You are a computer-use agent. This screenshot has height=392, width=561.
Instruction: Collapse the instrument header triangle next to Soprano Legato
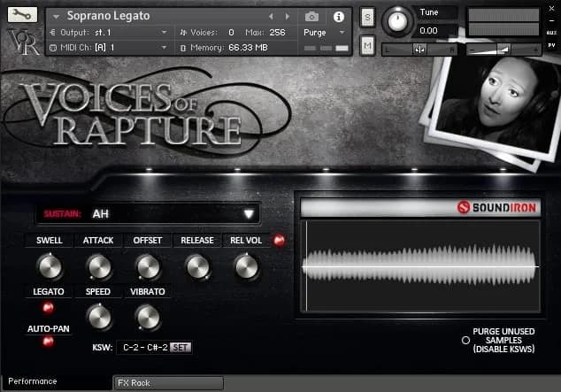pos(56,17)
